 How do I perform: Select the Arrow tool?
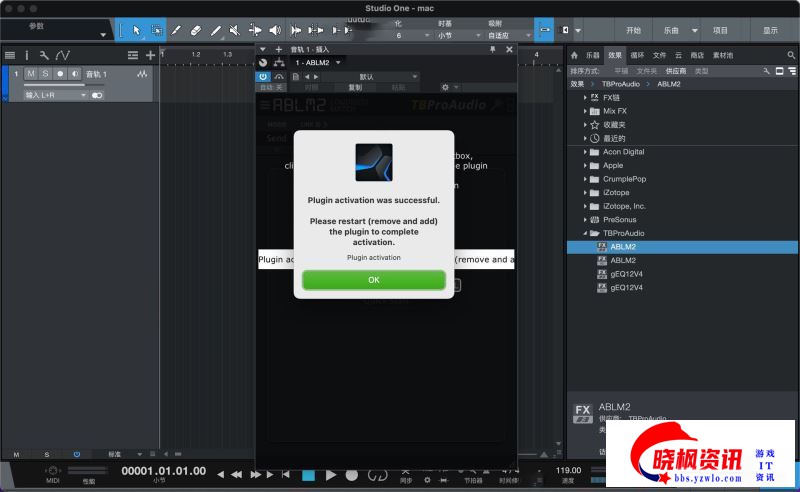coord(136,30)
